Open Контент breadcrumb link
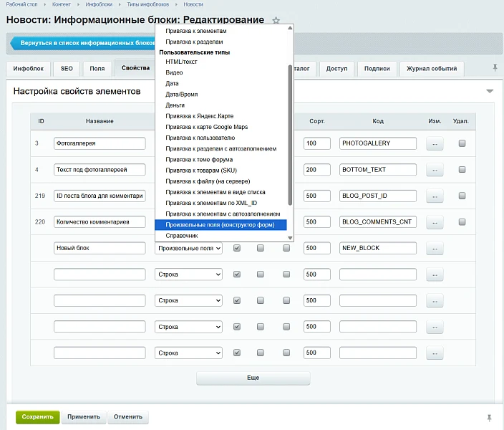The image size is (504, 430). coord(62,4)
